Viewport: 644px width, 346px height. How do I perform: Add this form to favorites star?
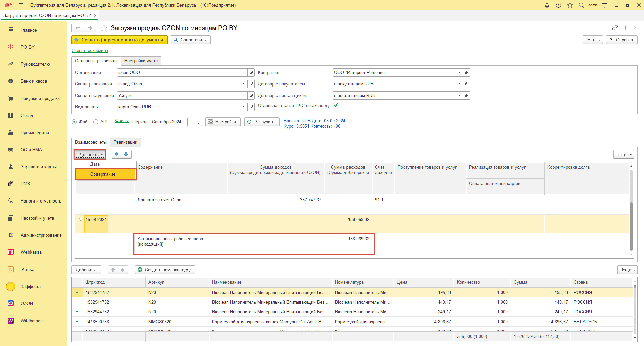coord(104,28)
